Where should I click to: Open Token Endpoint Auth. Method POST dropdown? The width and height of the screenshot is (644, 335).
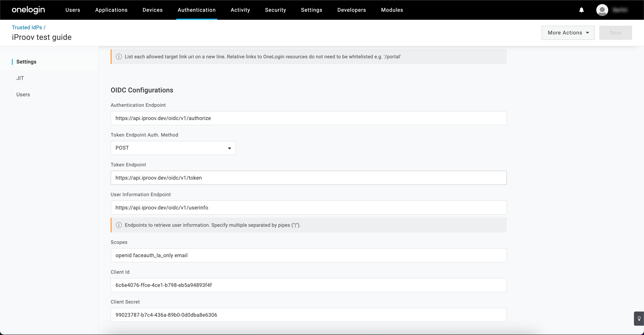(173, 148)
